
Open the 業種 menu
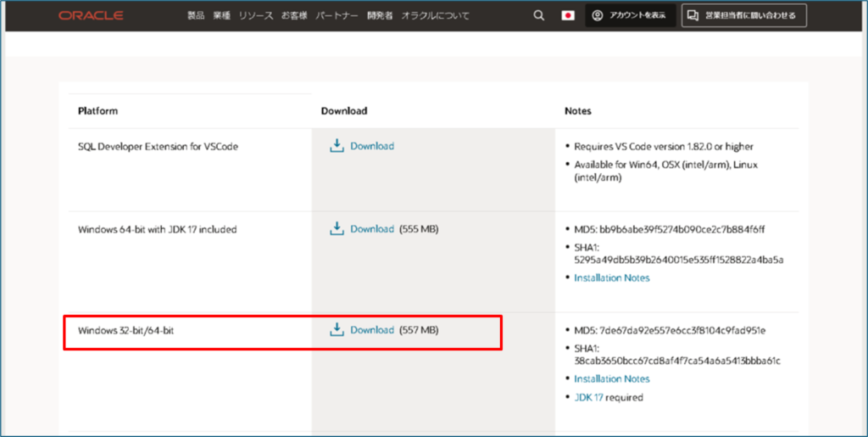tap(221, 15)
